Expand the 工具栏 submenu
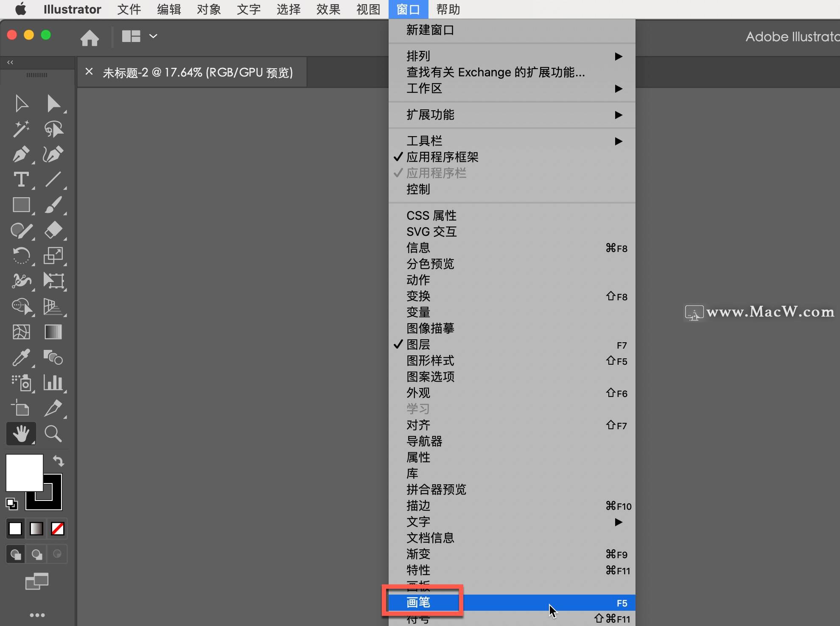 (512, 141)
